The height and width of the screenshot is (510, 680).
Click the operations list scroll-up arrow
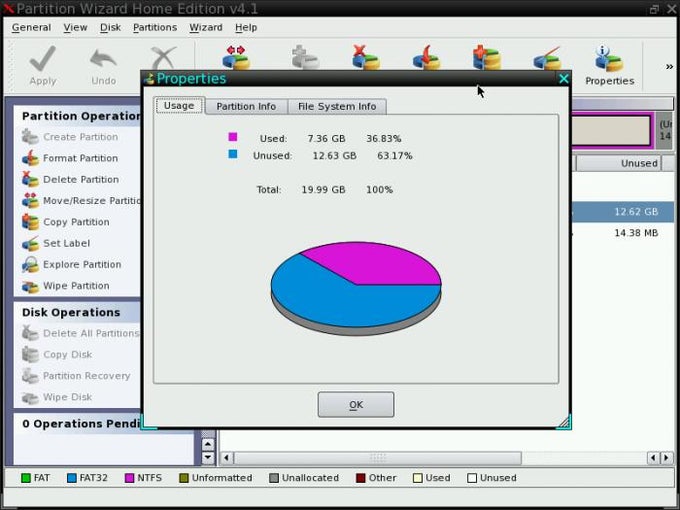click(x=208, y=444)
